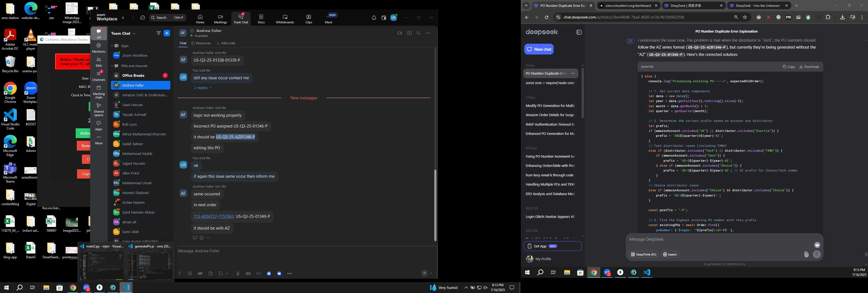Open Zoom Meetings tab
Screen dimensions: 868x293
[x=220, y=19]
